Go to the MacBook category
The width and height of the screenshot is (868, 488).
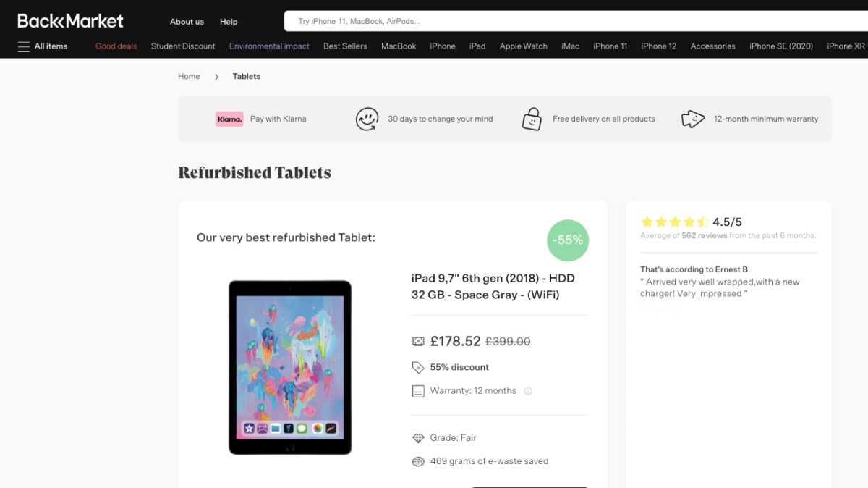pos(399,46)
